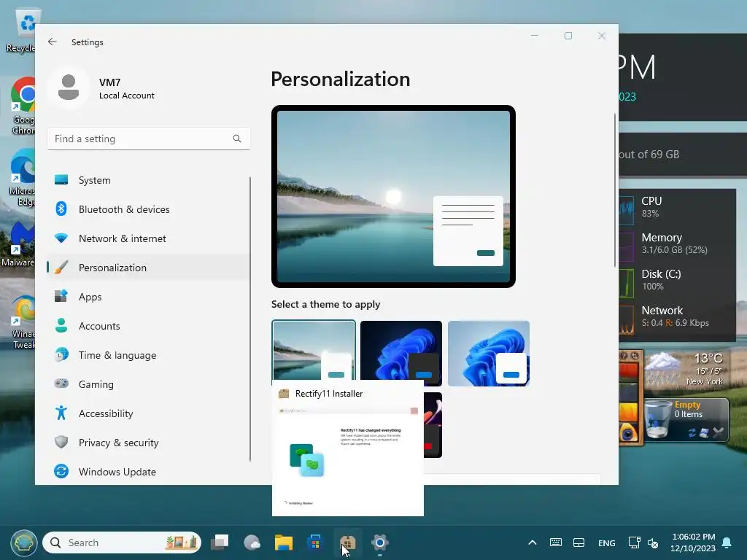Click the Accounts person icon
Viewport: 747px width, 560px height.
61,325
